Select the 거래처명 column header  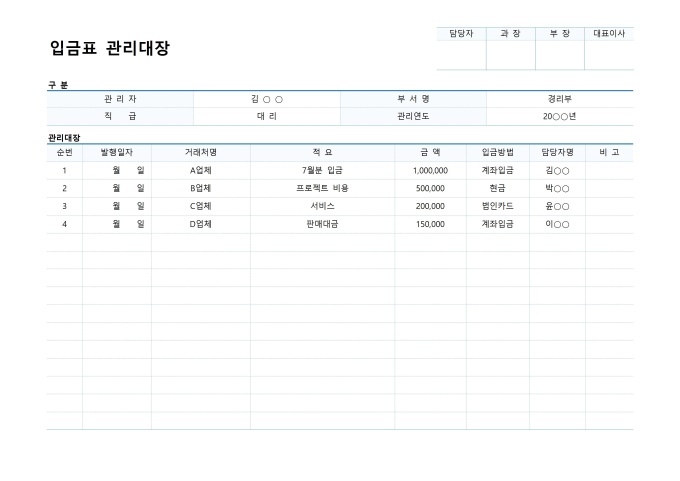[x=201, y=153]
